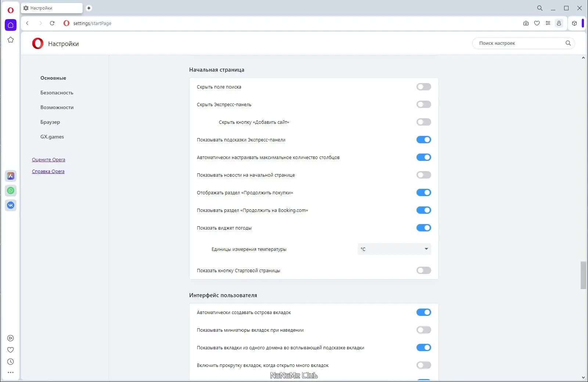Screen dimensions: 588x382
Task: Select "Безопасность" settings section
Action: click(x=57, y=93)
